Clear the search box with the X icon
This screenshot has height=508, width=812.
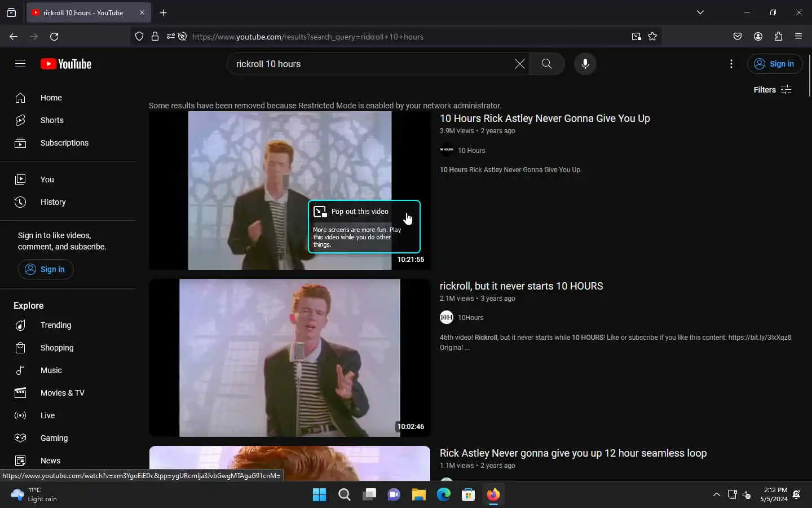[519, 64]
